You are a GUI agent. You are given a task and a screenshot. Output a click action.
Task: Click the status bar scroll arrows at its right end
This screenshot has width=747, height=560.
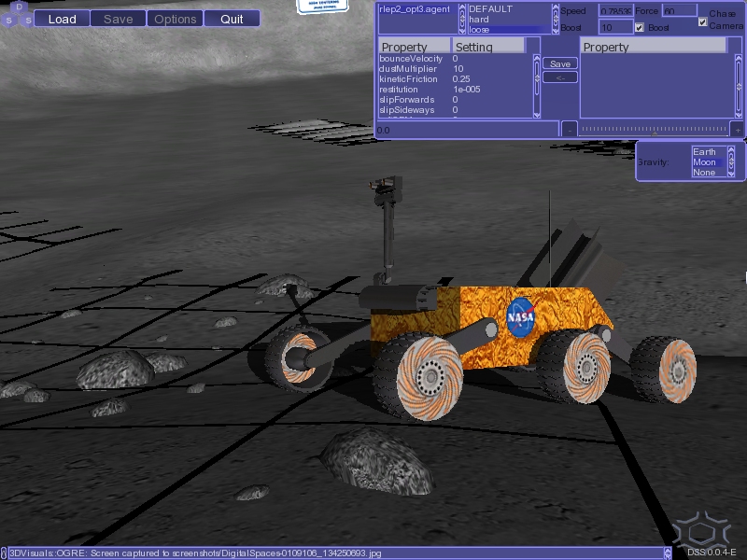[668, 553]
